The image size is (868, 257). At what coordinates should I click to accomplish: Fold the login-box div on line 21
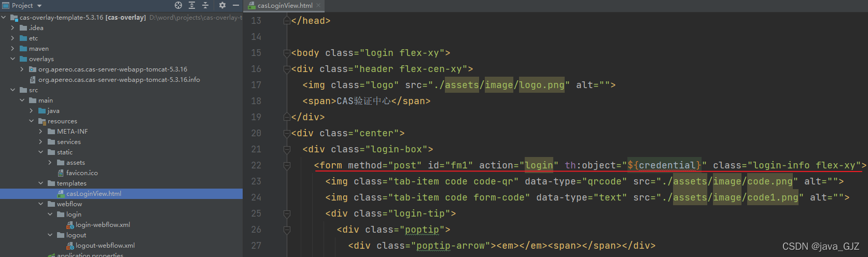point(287,149)
